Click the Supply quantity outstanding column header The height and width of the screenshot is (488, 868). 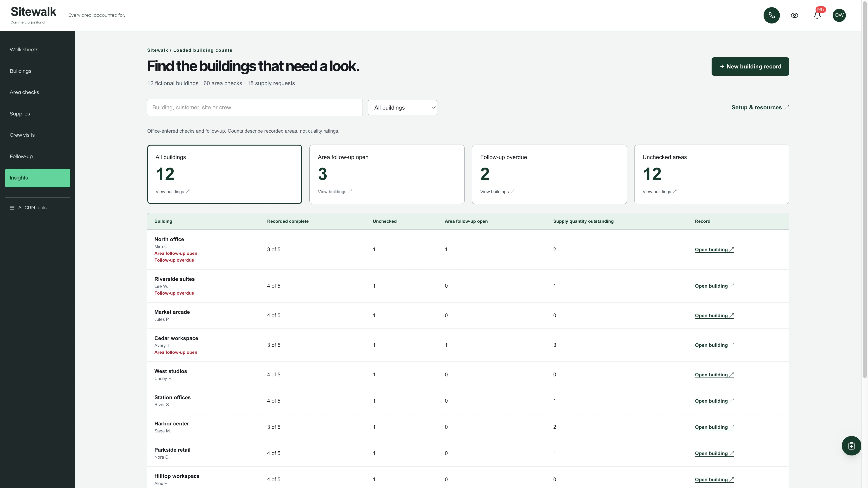pyautogui.click(x=583, y=221)
